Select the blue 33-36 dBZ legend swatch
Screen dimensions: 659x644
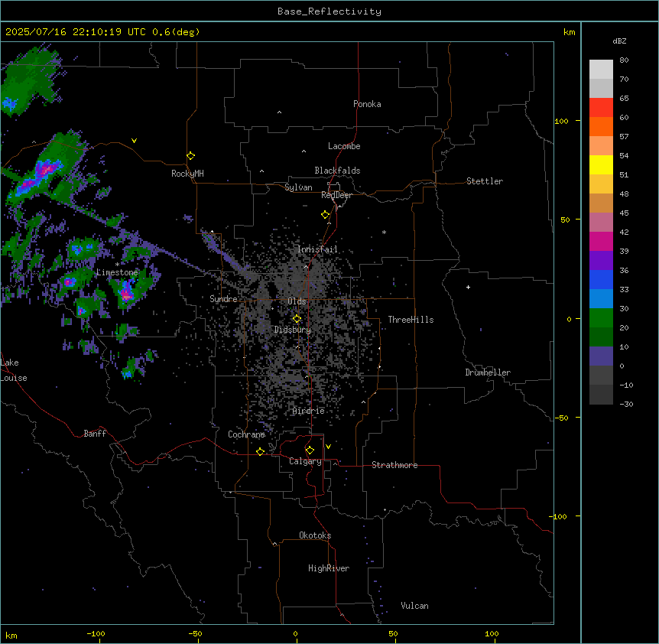pos(601,279)
